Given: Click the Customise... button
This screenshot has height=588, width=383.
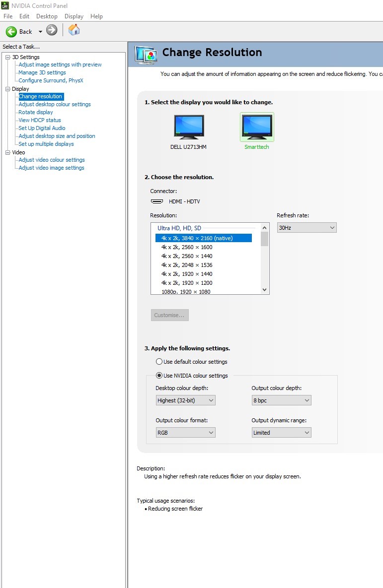Looking at the screenshot, I should (170, 315).
